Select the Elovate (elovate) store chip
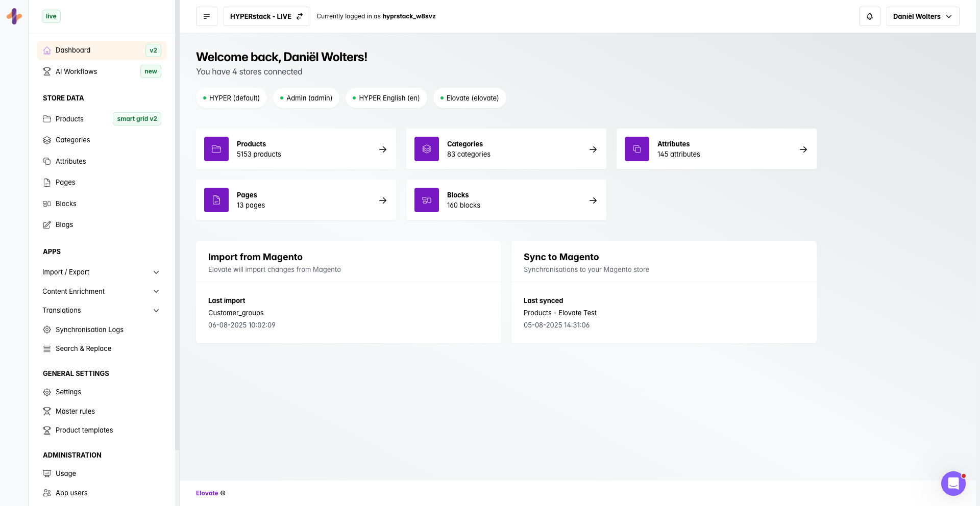Image resolution: width=980 pixels, height=506 pixels. pos(470,98)
